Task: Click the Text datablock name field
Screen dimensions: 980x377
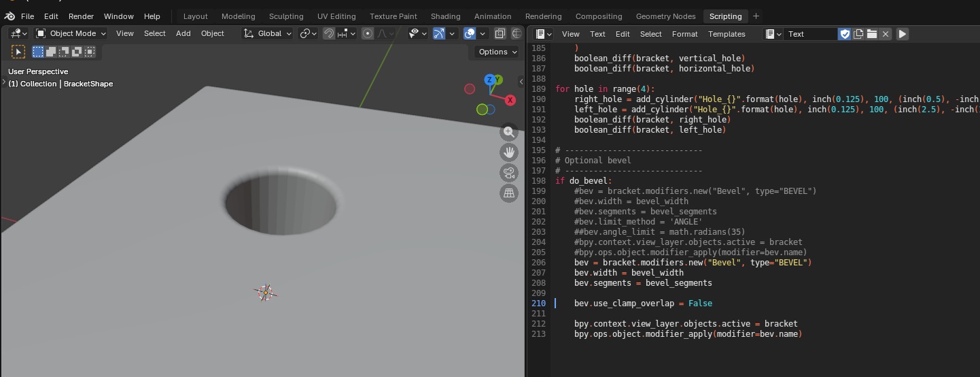Action: [x=810, y=34]
